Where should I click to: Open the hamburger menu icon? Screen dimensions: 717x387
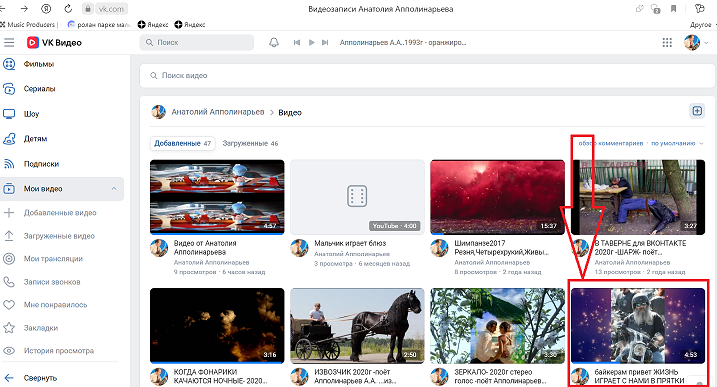point(9,43)
